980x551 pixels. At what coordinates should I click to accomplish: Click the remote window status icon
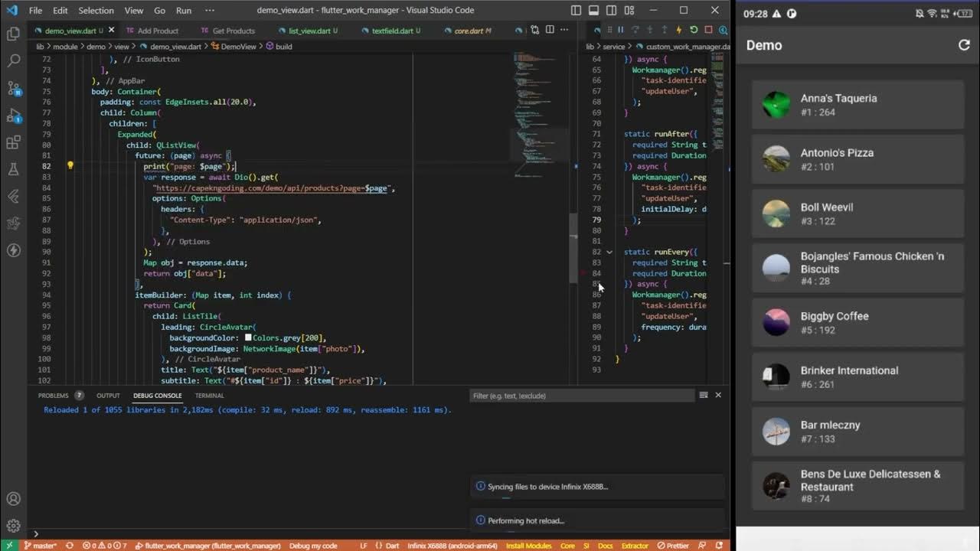(8, 546)
